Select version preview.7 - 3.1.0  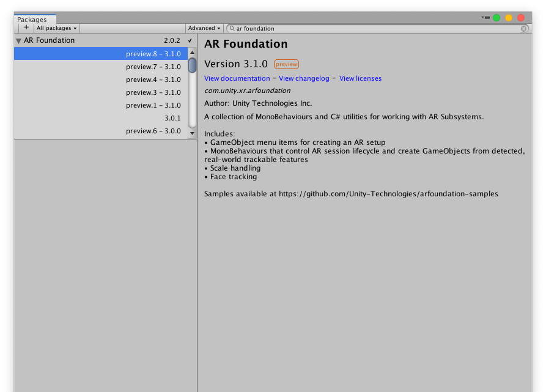tap(101, 67)
